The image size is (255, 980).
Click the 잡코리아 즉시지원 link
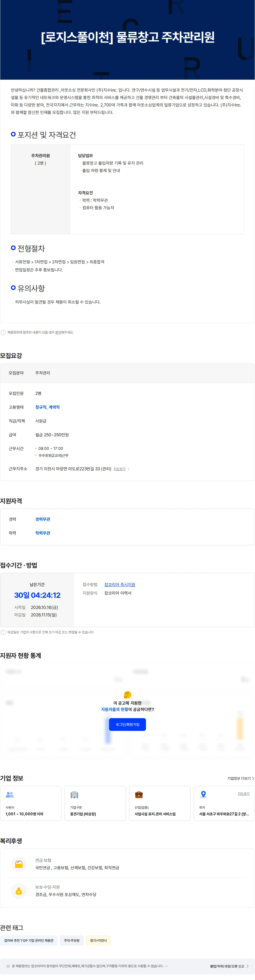pos(120,584)
